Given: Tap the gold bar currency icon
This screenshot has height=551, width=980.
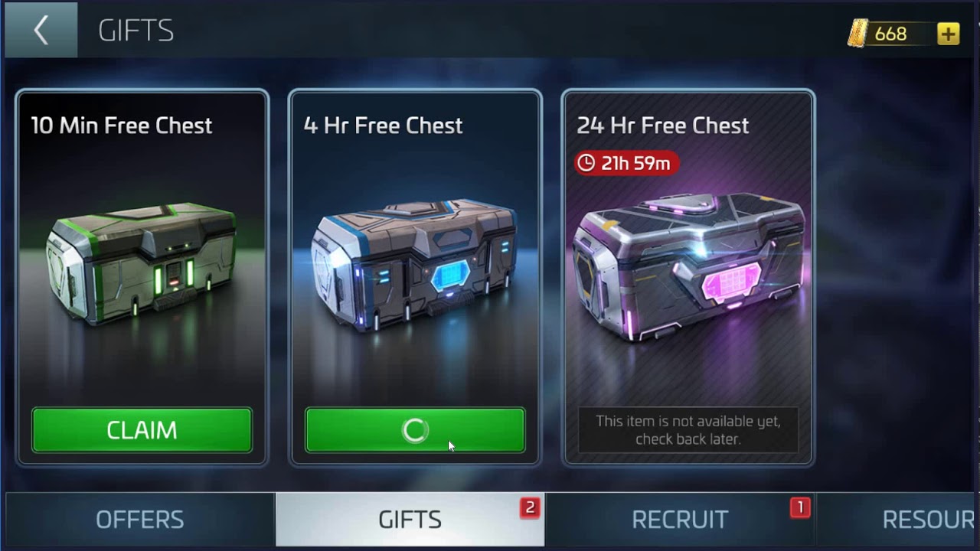Looking at the screenshot, I should click(x=858, y=34).
